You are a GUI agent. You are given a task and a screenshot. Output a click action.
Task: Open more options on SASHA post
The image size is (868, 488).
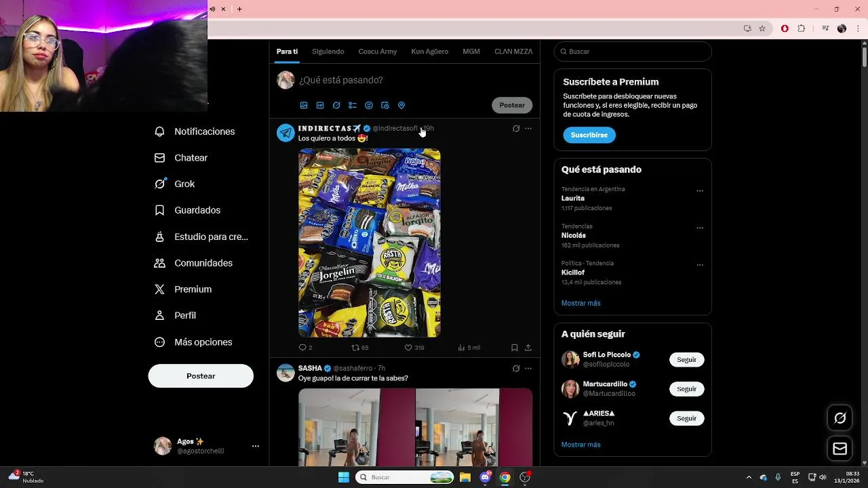tap(528, 369)
